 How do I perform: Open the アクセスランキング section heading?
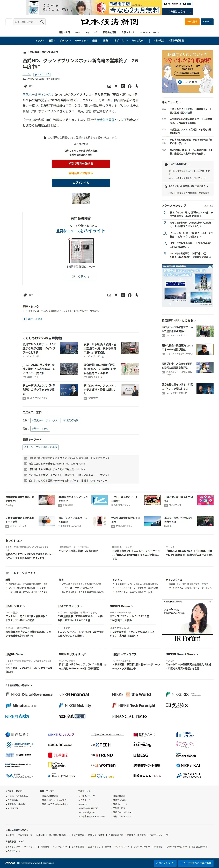tap(175, 206)
